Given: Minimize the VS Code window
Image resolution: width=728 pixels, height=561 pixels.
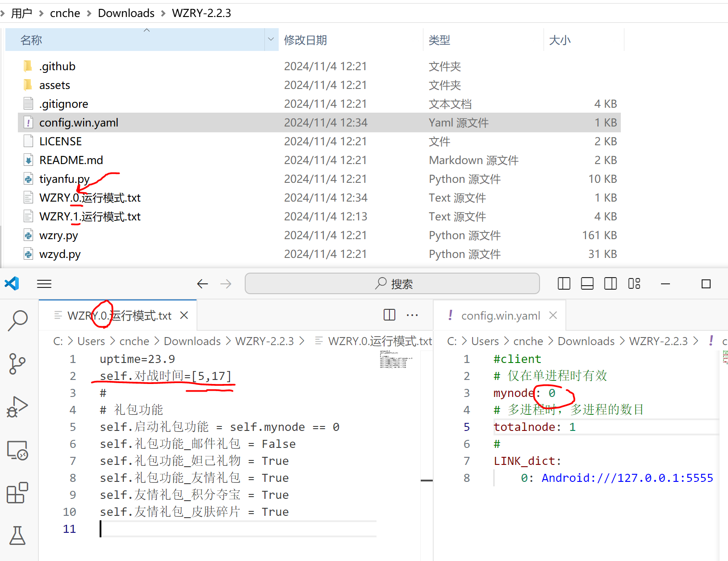Looking at the screenshot, I should (x=665, y=284).
